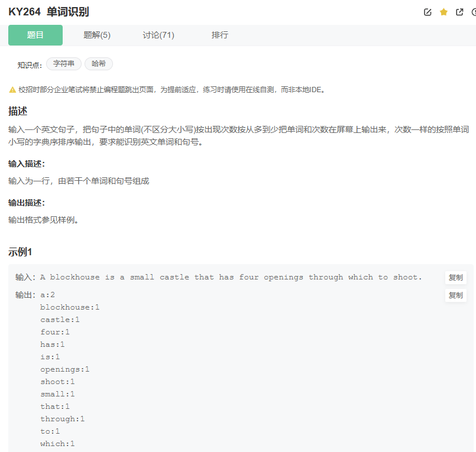Switch to the 题目 tab
Screen dimensions: 476x452
(35, 35)
